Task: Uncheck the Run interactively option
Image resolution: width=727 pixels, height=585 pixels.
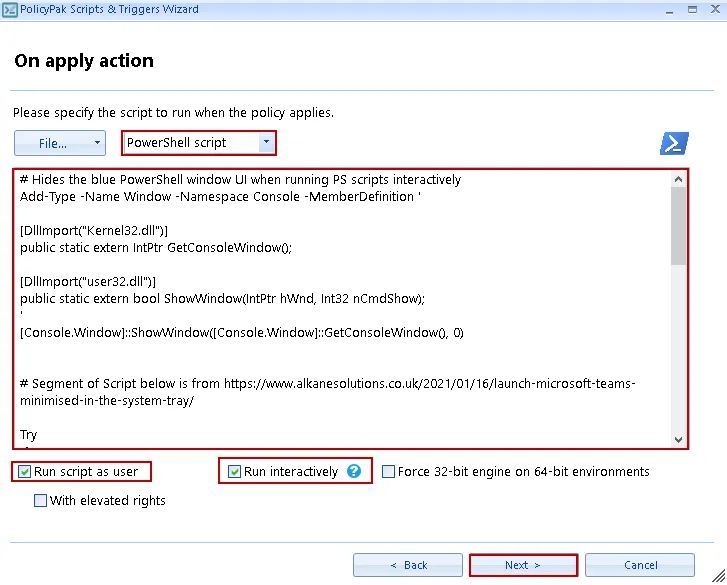Action: (x=234, y=471)
